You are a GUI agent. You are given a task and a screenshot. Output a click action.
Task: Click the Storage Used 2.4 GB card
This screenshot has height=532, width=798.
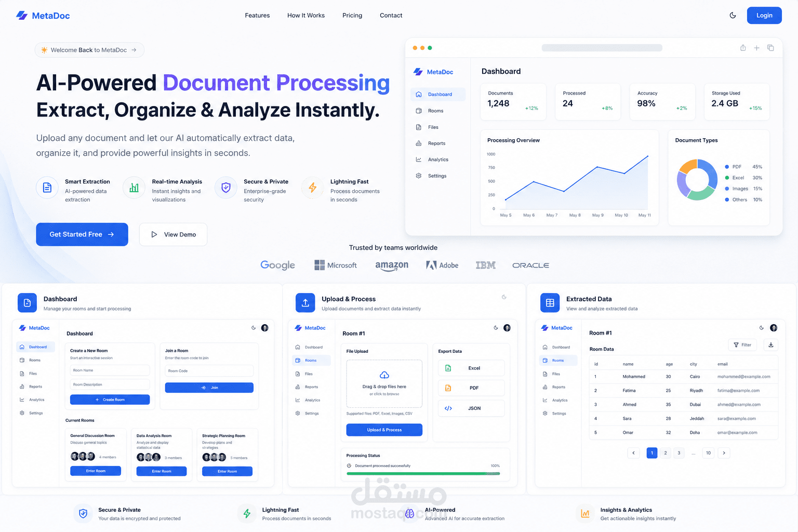(737, 102)
